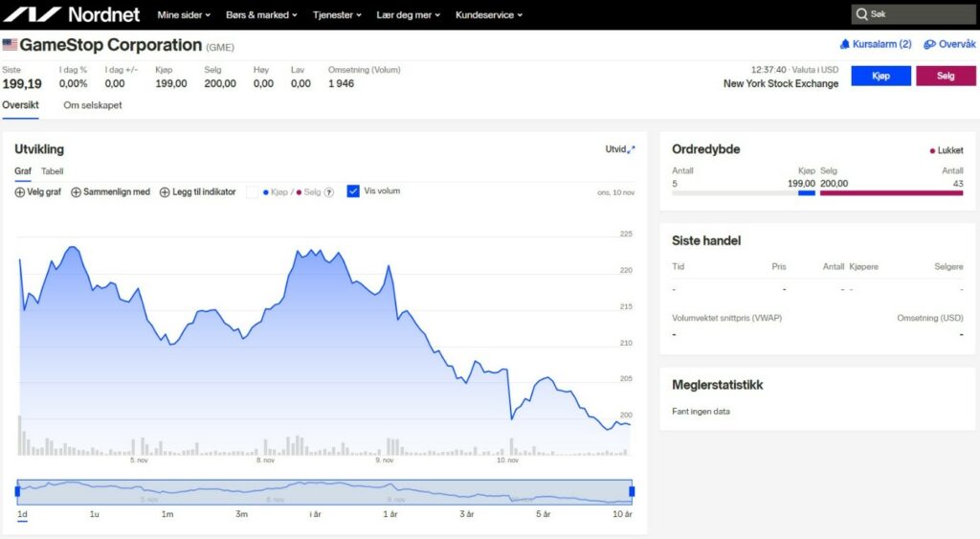Select the 3m time range
980x539 pixels.
[x=241, y=514]
